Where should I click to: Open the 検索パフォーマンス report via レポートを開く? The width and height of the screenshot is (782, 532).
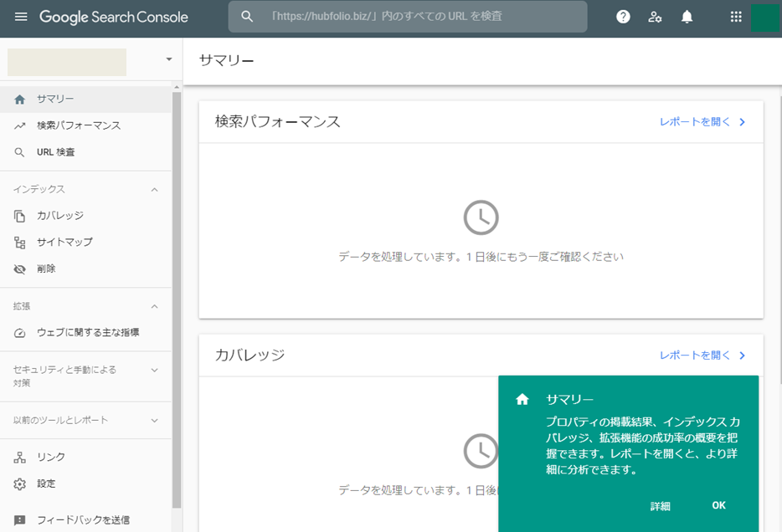point(695,122)
